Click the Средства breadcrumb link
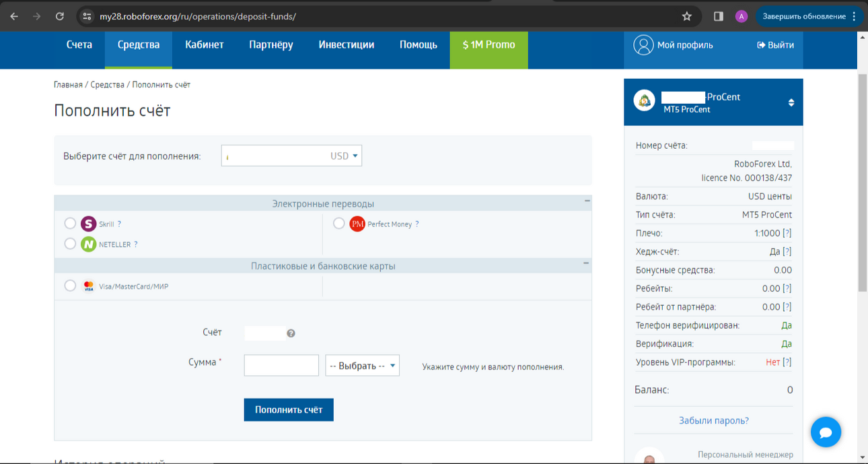The image size is (868, 464). click(108, 85)
